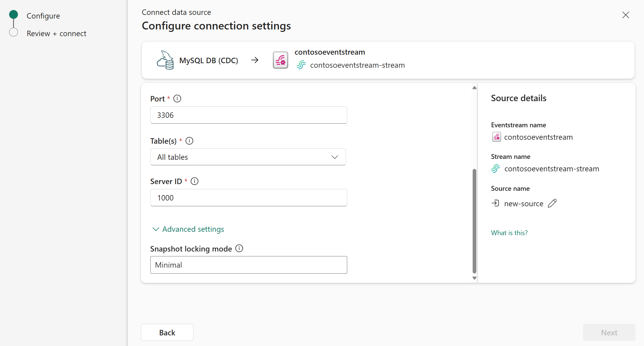Click the scrollbar down arrow
Screen dimensions: 644x346
tap(474, 278)
